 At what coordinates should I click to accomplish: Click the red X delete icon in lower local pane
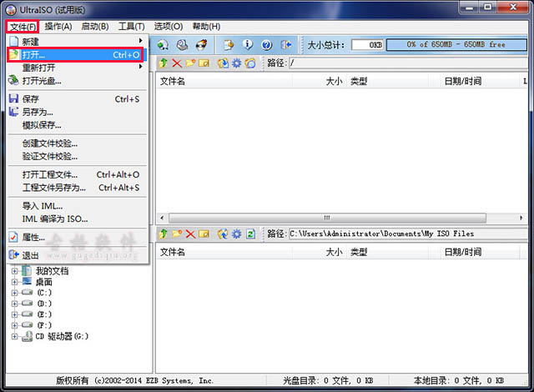(x=190, y=234)
